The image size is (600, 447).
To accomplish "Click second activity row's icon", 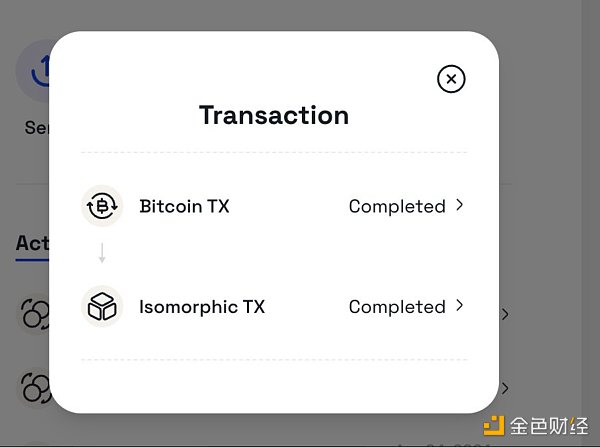I will (34, 387).
